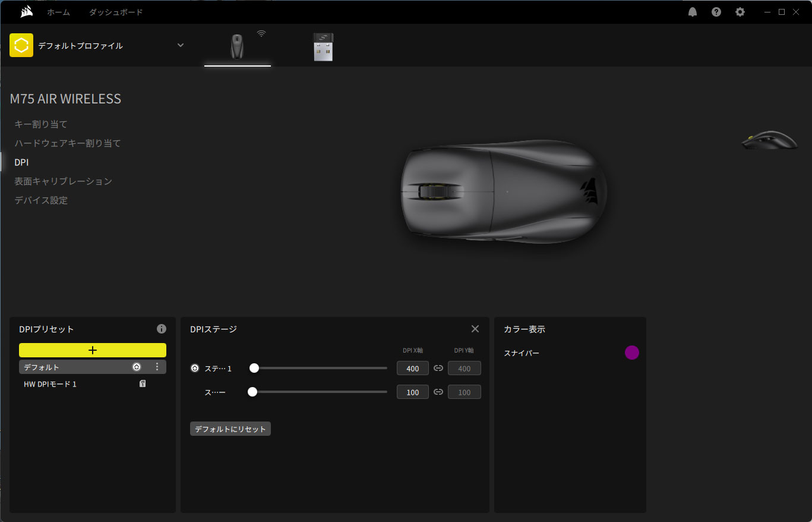Click the home icon beside stage 1

click(x=195, y=369)
